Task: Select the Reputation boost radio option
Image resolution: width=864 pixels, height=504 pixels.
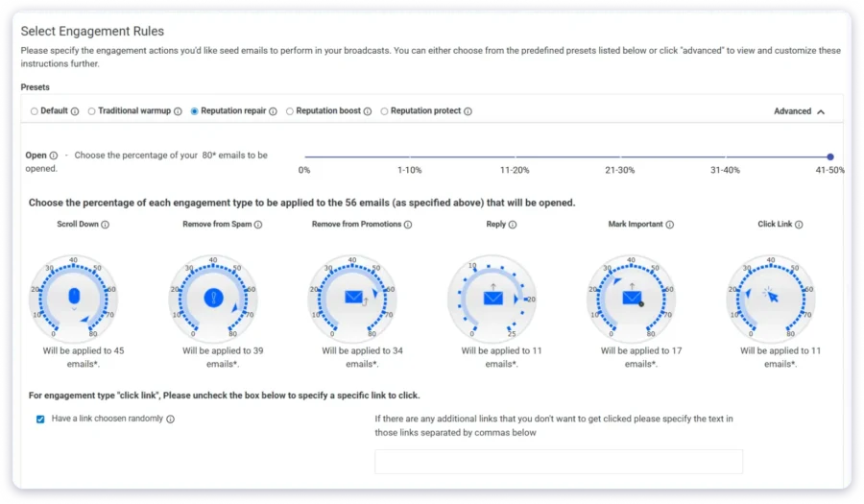Action: (289, 111)
